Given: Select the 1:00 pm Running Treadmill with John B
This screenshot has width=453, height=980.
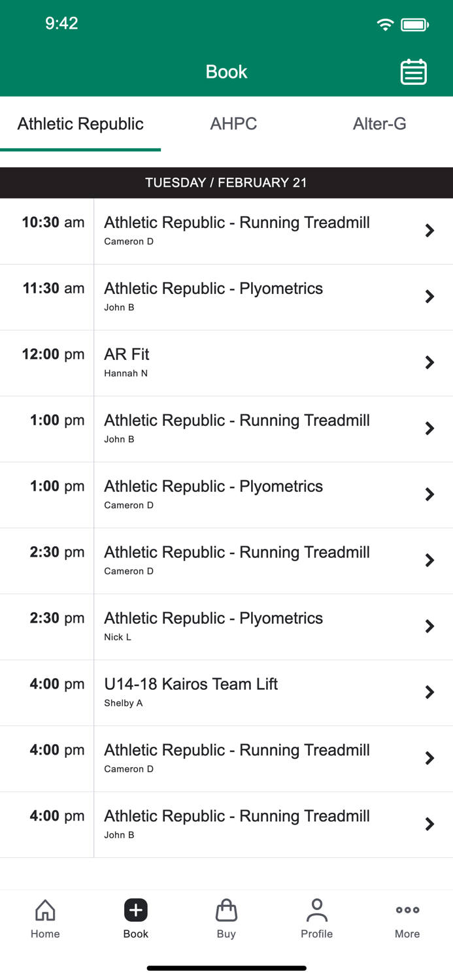Looking at the screenshot, I should [x=226, y=429].
